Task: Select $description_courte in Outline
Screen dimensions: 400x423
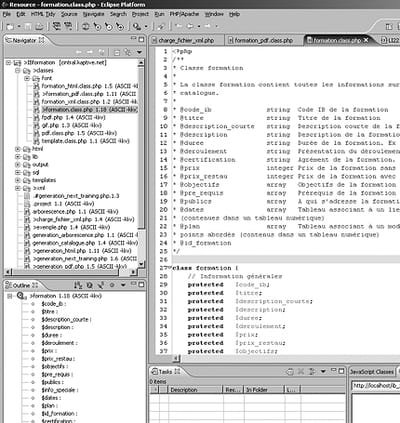Action: coord(66,319)
